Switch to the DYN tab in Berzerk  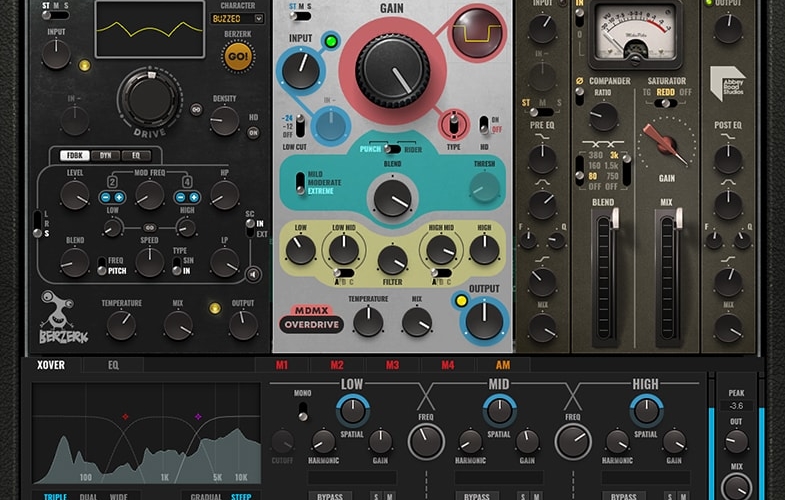point(106,155)
